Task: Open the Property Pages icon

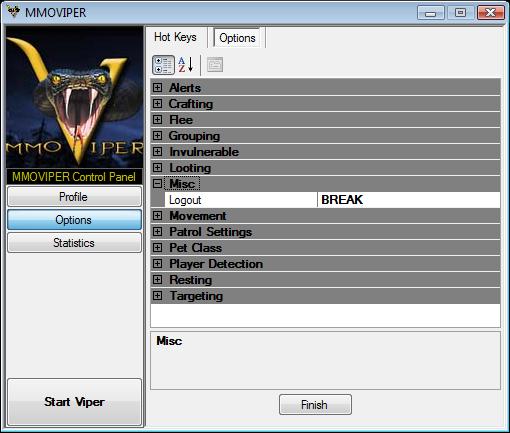Action: point(215,65)
